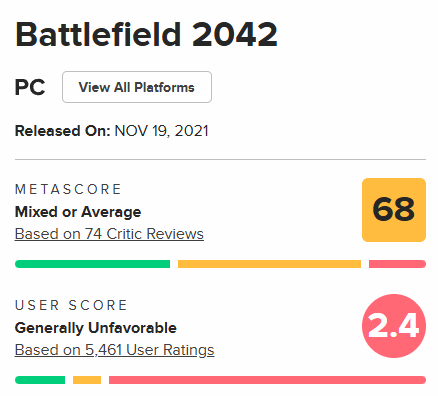The height and width of the screenshot is (396, 438).
Task: Select the long red negative user ratings bar
Action: tap(267, 380)
